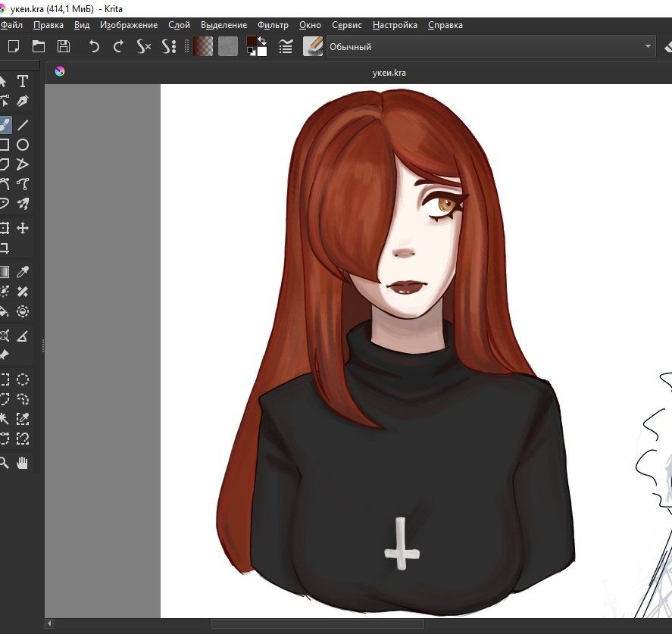This screenshot has width=672, height=634.
Task: Open the fill pattern chooser
Action: (228, 46)
